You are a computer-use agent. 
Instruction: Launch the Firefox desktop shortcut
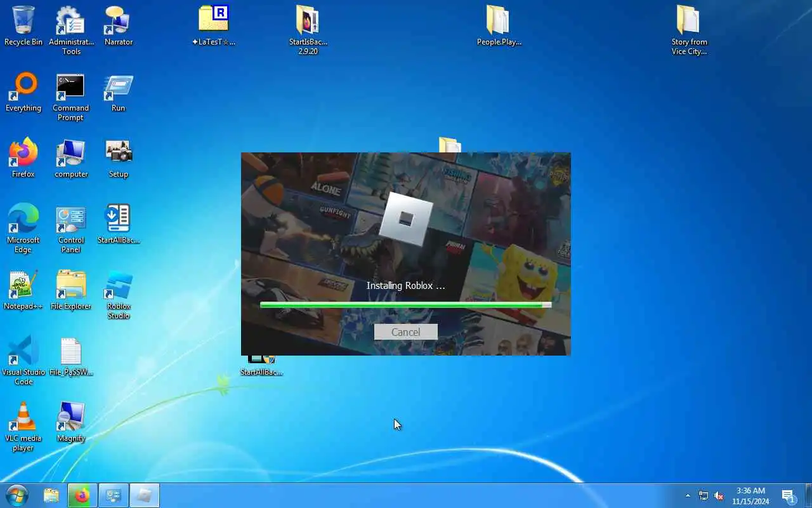[x=23, y=158]
